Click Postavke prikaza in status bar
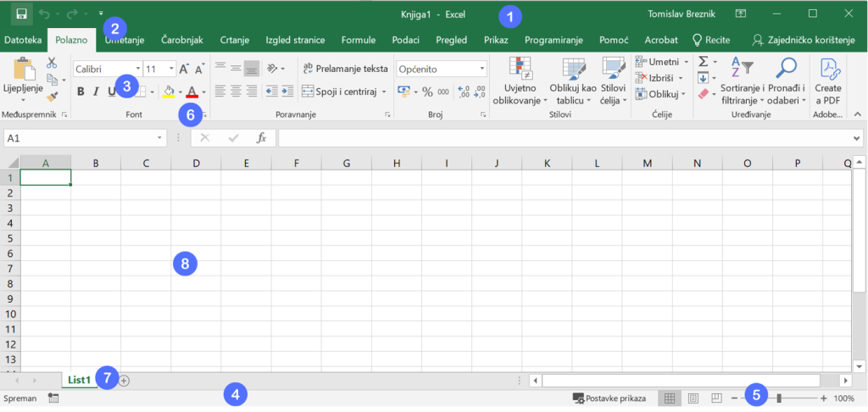The height and width of the screenshot is (412, 868). [x=609, y=398]
